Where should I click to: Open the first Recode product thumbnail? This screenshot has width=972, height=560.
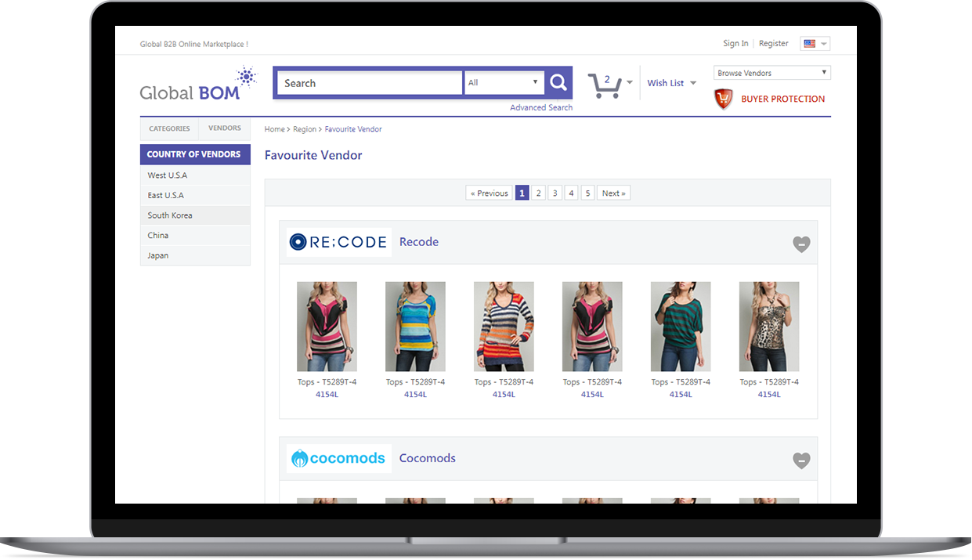point(327,327)
